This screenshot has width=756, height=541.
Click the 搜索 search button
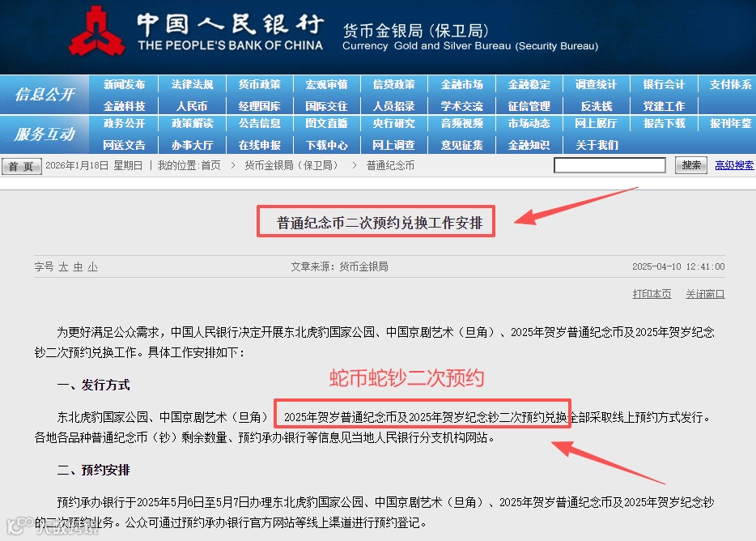pos(691,165)
